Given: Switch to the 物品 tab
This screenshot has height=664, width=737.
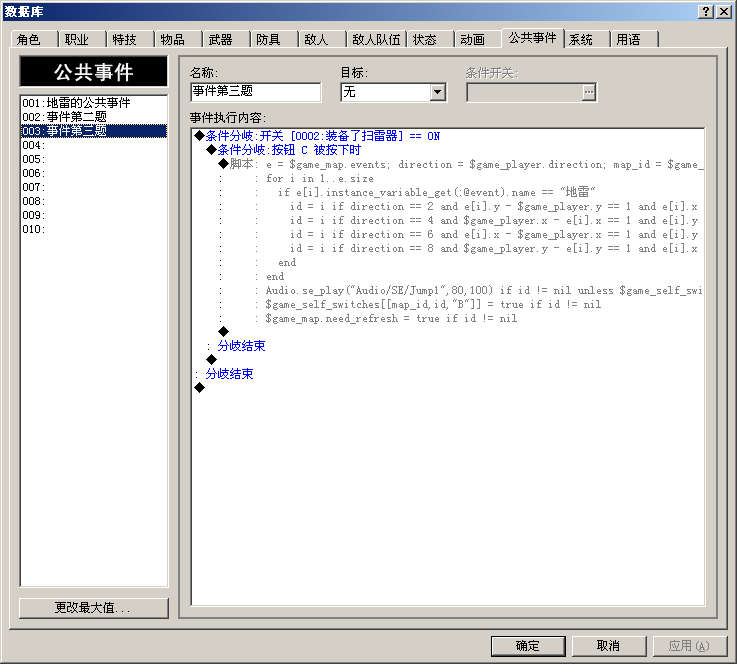Looking at the screenshot, I should [178, 39].
